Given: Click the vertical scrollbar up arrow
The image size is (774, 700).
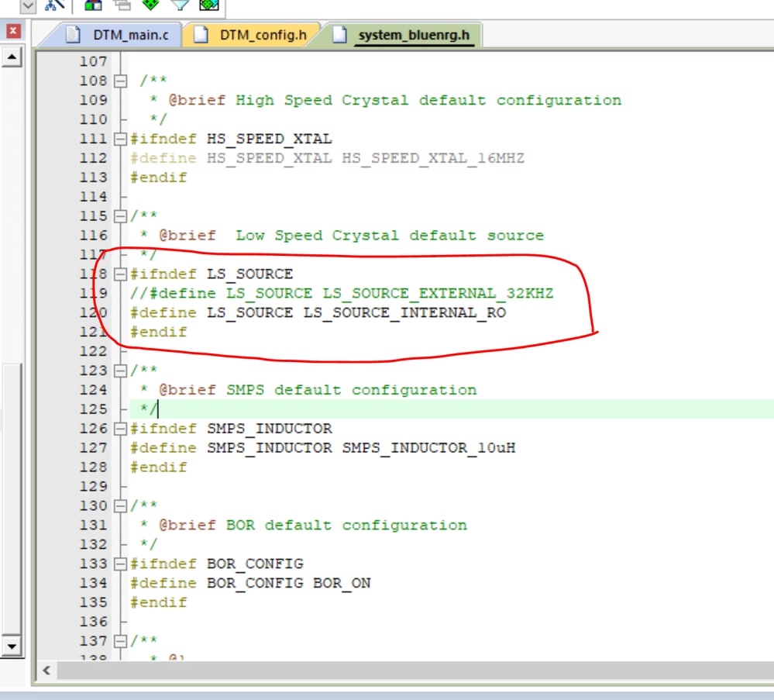Looking at the screenshot, I should coord(12,57).
